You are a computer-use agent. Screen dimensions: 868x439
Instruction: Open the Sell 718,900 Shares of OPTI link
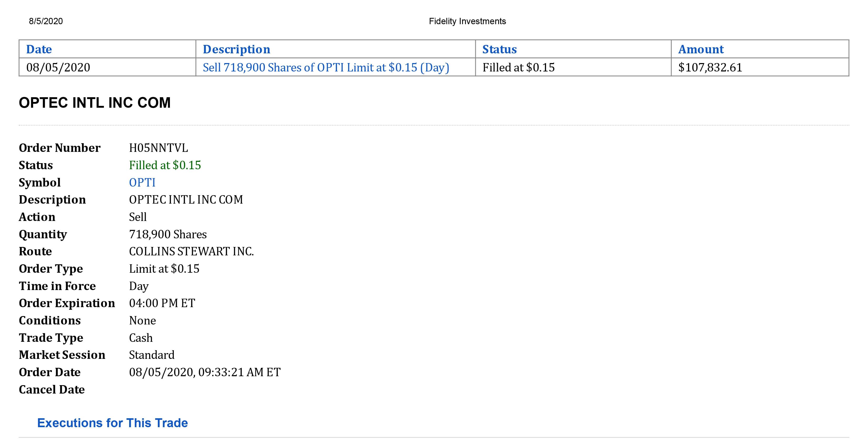(326, 67)
